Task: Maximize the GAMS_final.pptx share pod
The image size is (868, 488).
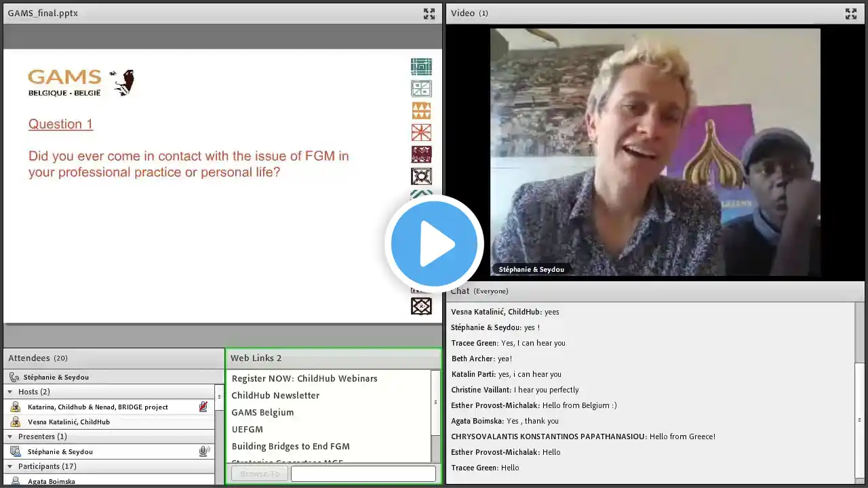Action: [x=429, y=14]
